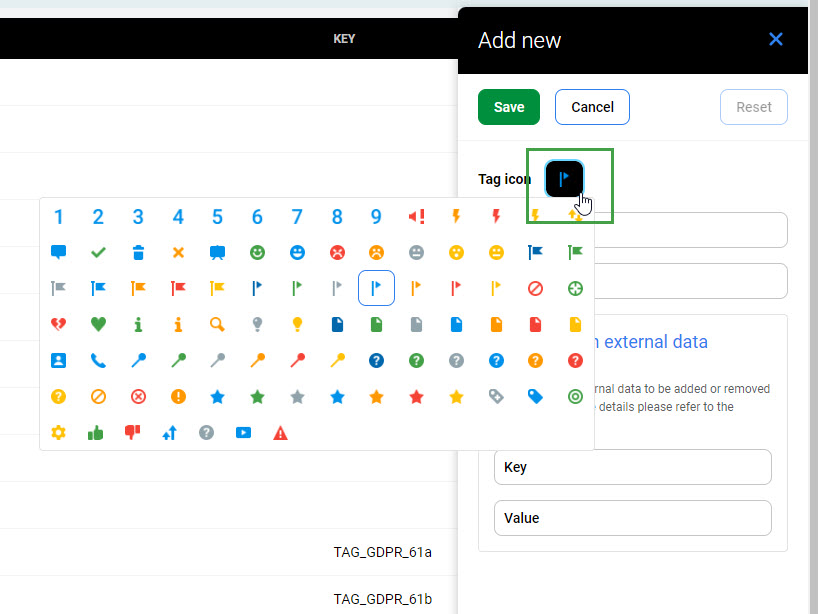Pick the orange gear icon
The height and width of the screenshot is (614, 818).
tap(58, 432)
